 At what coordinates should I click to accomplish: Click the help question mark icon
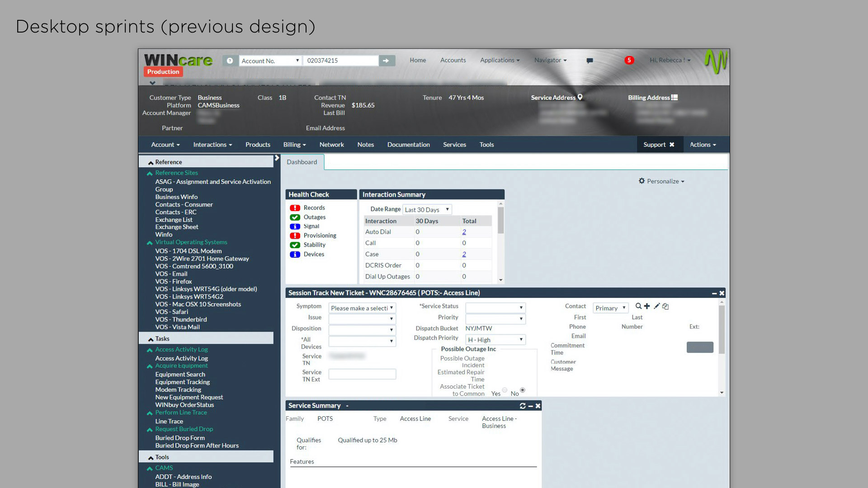[230, 61]
